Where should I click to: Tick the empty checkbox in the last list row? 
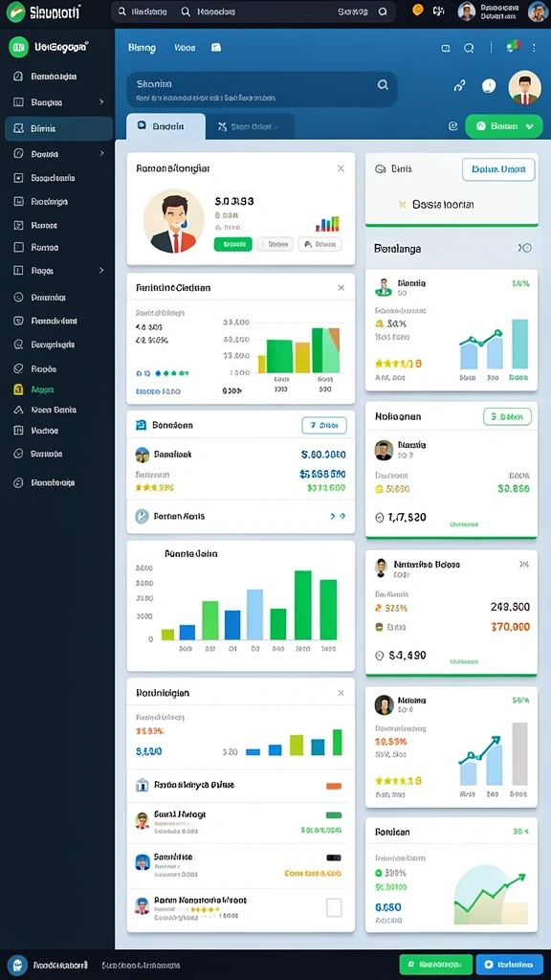tap(334, 907)
